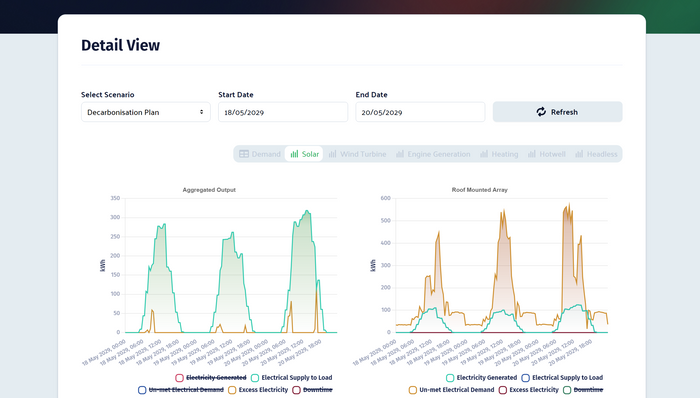Click the Engine Generation bar chart icon

400,154
